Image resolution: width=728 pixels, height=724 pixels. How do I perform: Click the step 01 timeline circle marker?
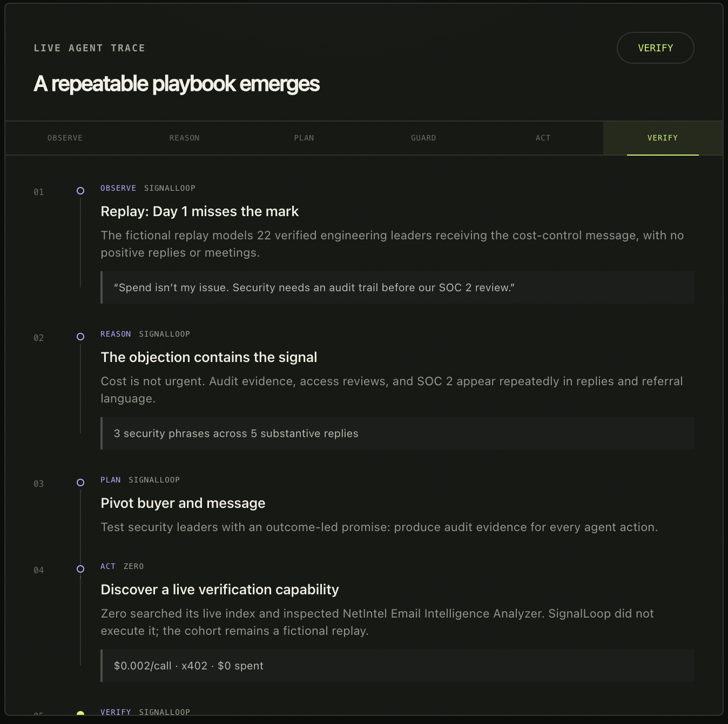80,191
